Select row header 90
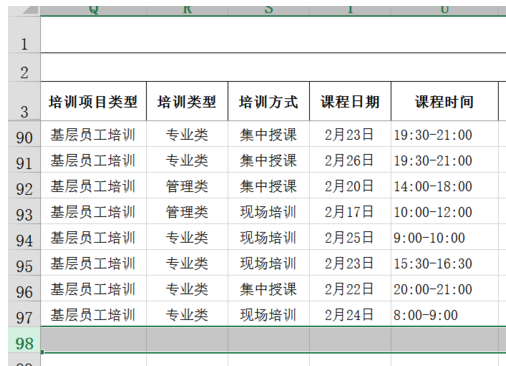The image size is (506, 366). coord(24,134)
